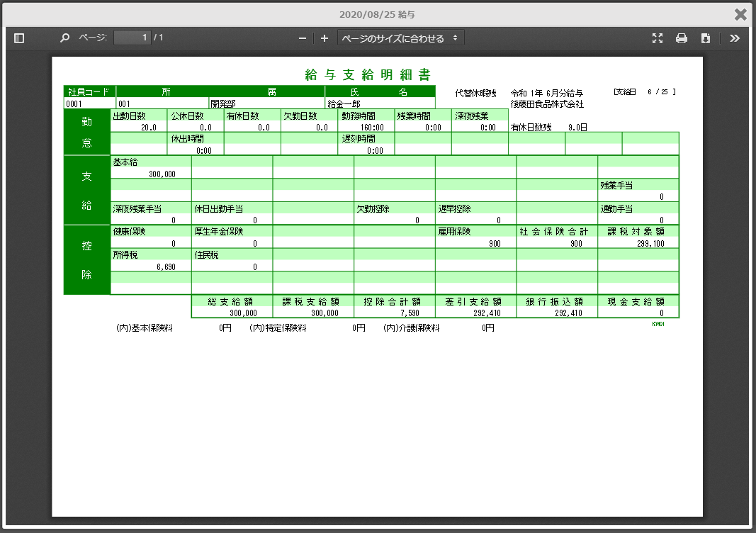Image resolution: width=756 pixels, height=533 pixels.
Task: Download the payslip PDF
Action: 706,38
